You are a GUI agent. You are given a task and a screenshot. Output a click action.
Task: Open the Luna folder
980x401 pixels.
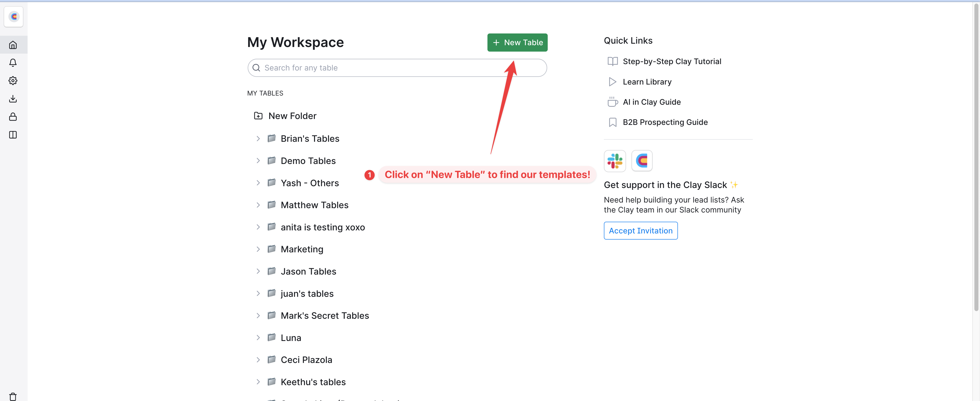tap(291, 338)
